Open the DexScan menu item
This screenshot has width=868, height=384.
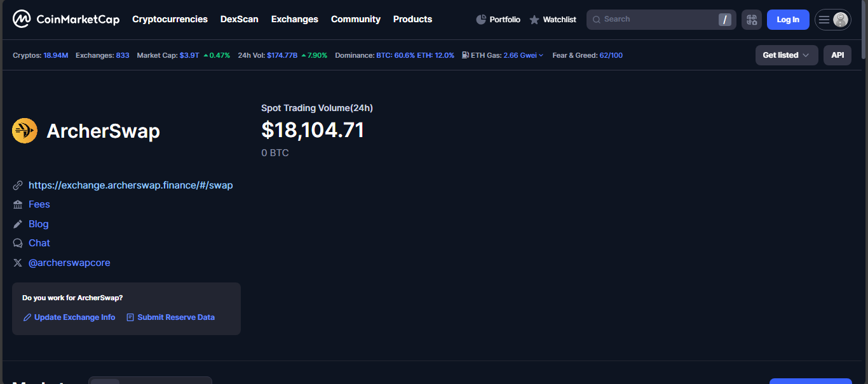pos(239,19)
